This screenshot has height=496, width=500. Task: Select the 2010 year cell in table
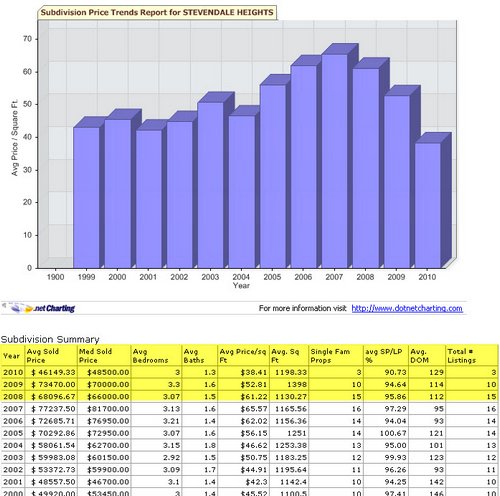coord(12,372)
